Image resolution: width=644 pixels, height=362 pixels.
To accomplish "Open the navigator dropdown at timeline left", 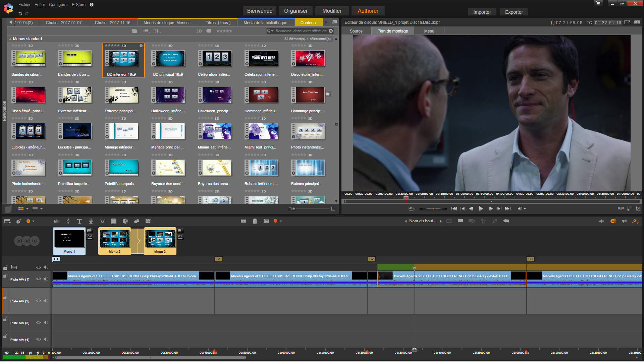I will click(x=7, y=221).
